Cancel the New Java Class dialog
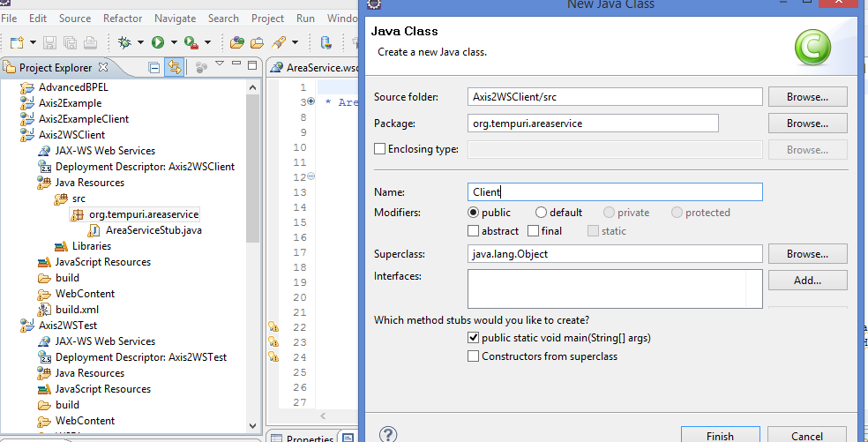 pos(807,436)
